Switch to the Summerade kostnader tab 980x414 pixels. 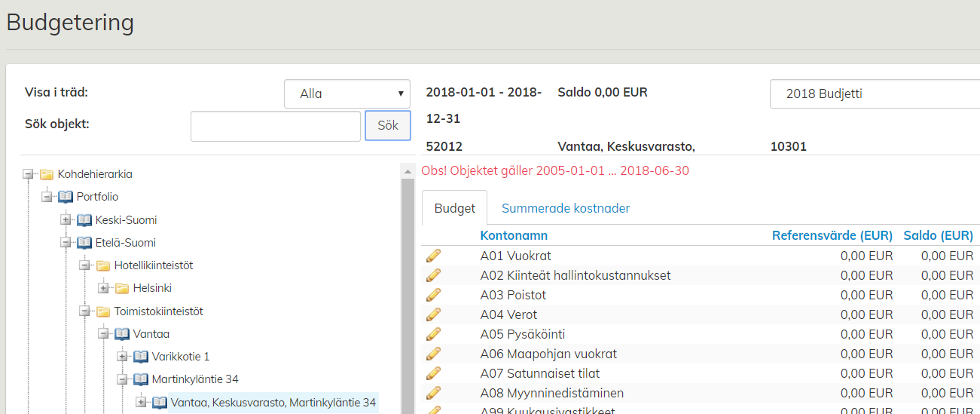tap(566, 208)
